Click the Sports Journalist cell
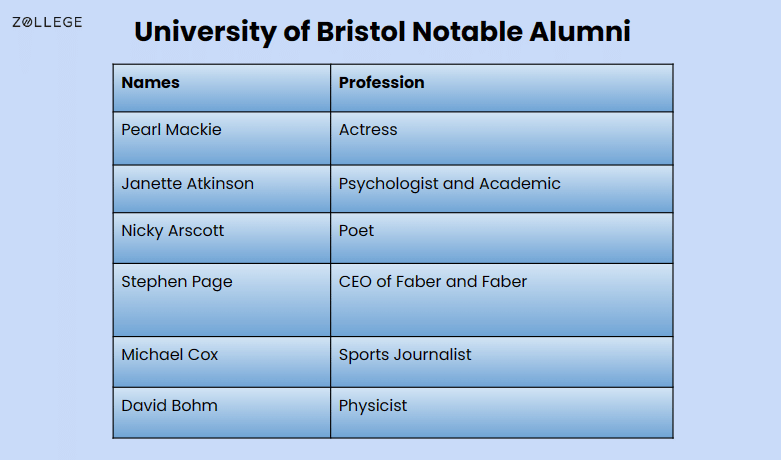 point(502,362)
